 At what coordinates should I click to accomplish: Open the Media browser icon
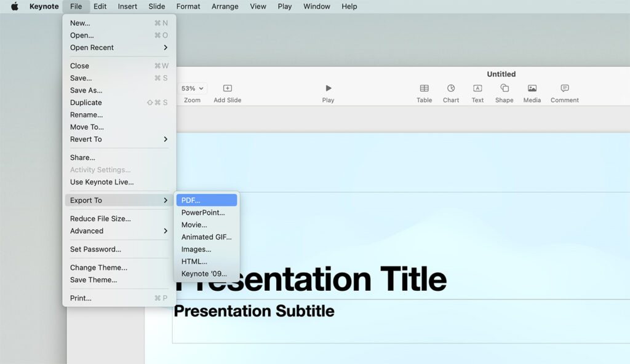[x=532, y=92]
